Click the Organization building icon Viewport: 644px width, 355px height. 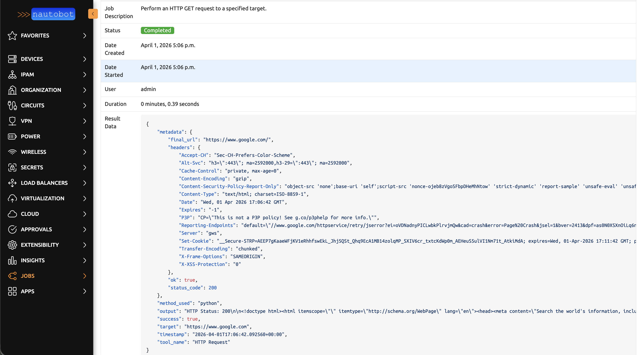pyautogui.click(x=12, y=90)
